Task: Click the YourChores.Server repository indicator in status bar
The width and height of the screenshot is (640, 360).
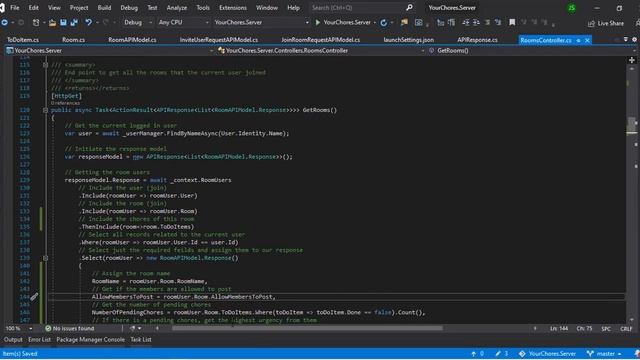Action: click(547, 353)
